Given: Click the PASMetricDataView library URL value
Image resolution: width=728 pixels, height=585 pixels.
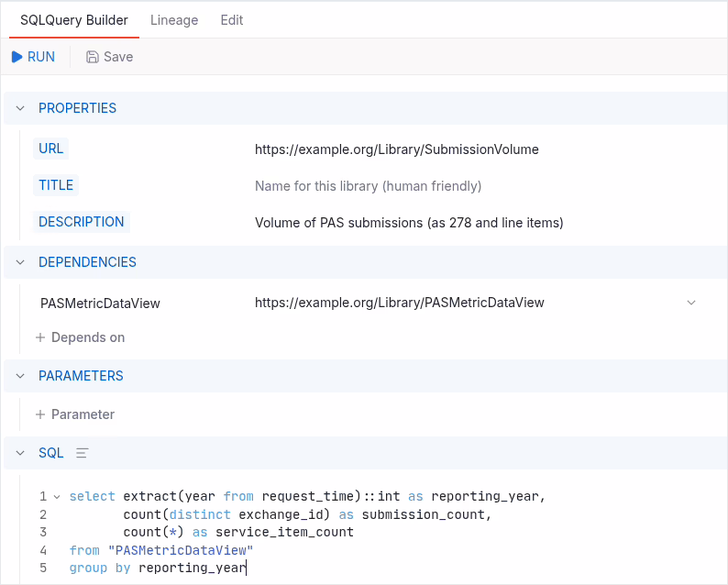Looking at the screenshot, I should pyautogui.click(x=399, y=303).
